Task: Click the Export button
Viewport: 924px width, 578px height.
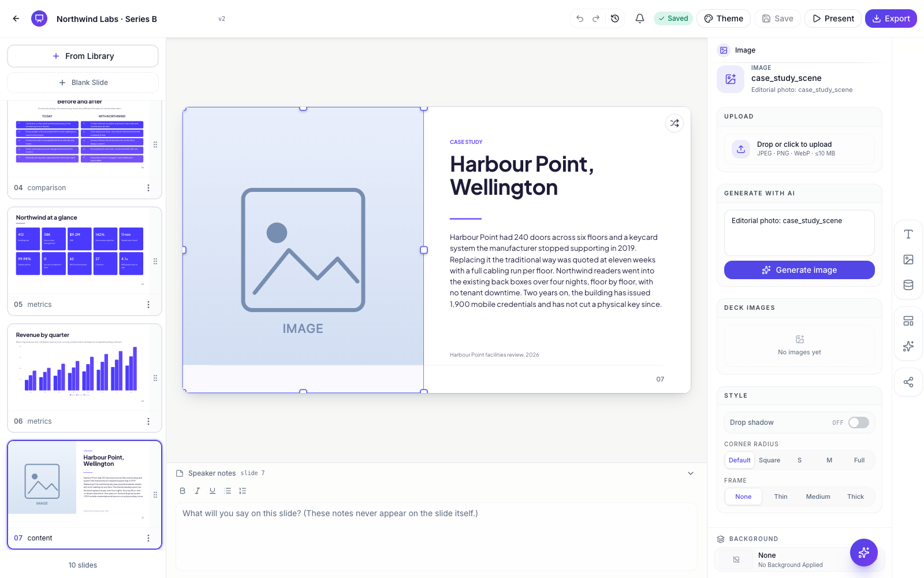Action: click(x=891, y=18)
